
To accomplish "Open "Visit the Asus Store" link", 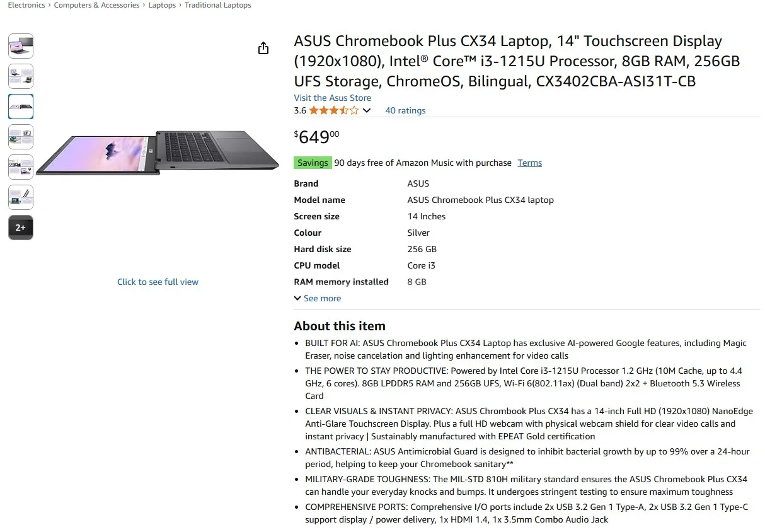I will (332, 98).
